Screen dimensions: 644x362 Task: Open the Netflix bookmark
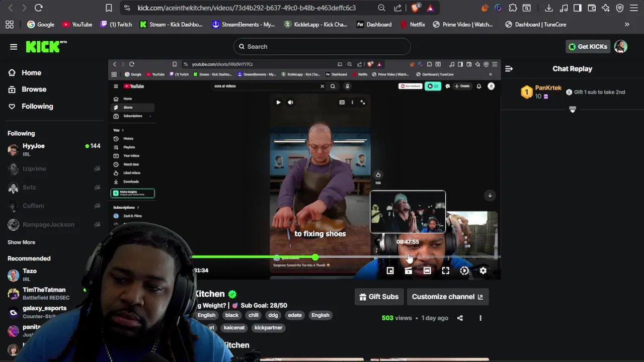(x=413, y=24)
